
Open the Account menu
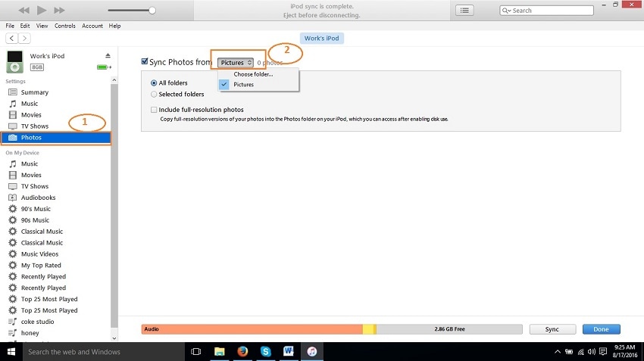point(92,26)
